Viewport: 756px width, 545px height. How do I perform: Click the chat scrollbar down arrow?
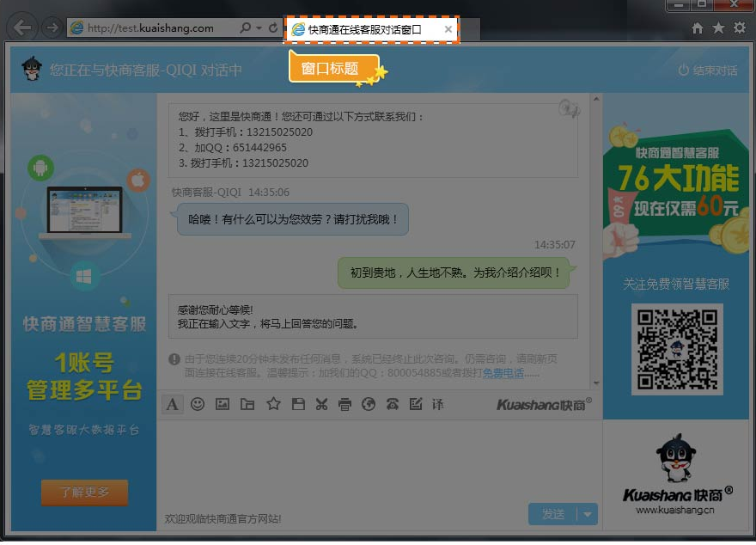[x=596, y=383]
